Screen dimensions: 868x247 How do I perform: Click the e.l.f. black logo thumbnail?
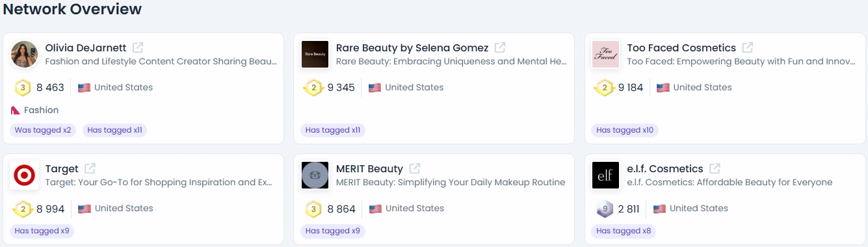pos(605,175)
